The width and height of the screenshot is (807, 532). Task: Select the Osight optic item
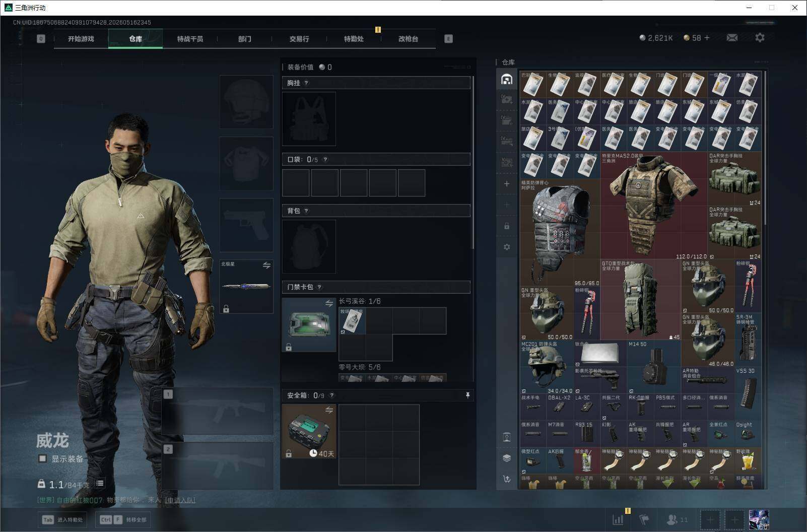(748, 434)
